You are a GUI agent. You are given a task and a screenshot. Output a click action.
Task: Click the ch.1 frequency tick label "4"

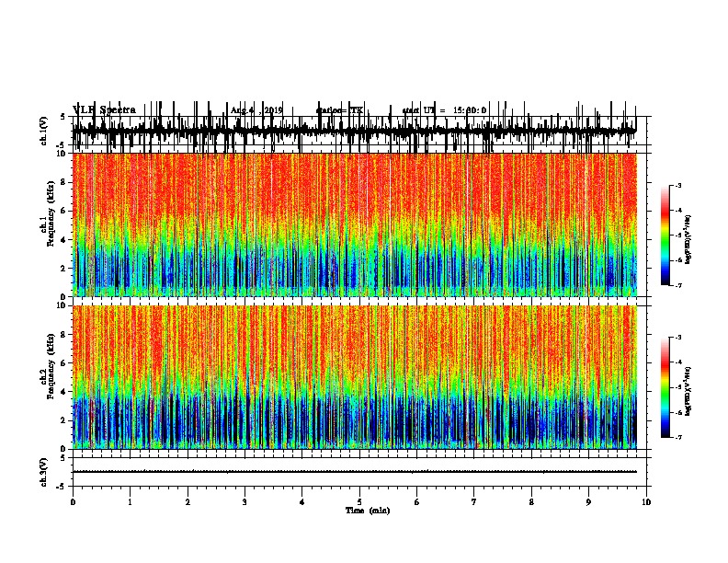63,240
